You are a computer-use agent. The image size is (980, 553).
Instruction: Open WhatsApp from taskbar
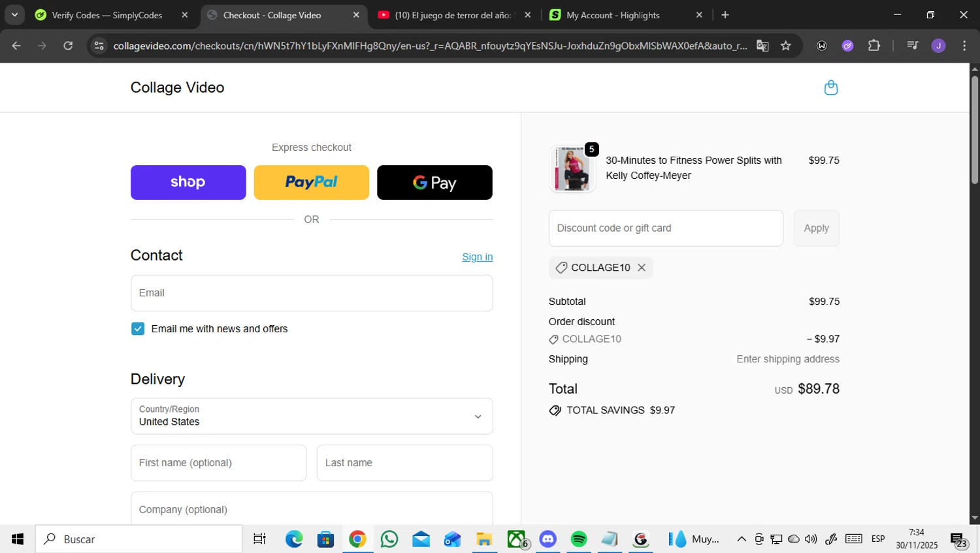click(389, 539)
